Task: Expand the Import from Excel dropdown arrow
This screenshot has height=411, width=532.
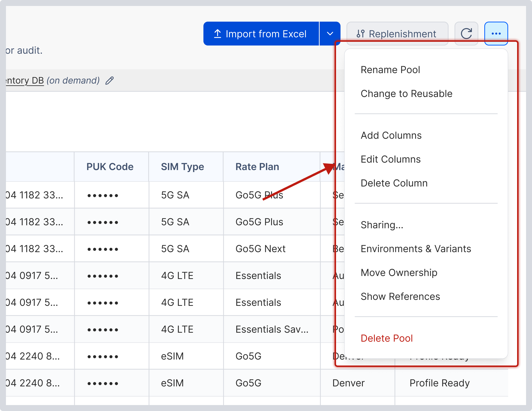Action: pyautogui.click(x=330, y=34)
